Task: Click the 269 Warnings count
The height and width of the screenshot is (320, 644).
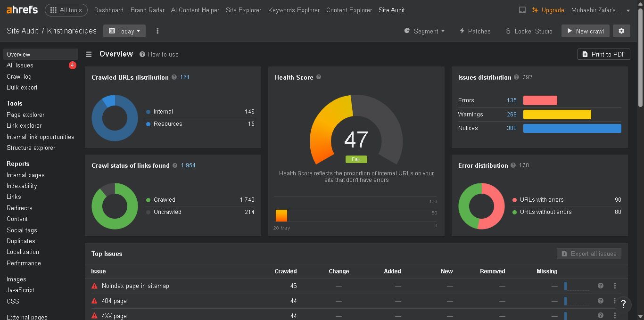Action: pyautogui.click(x=512, y=115)
